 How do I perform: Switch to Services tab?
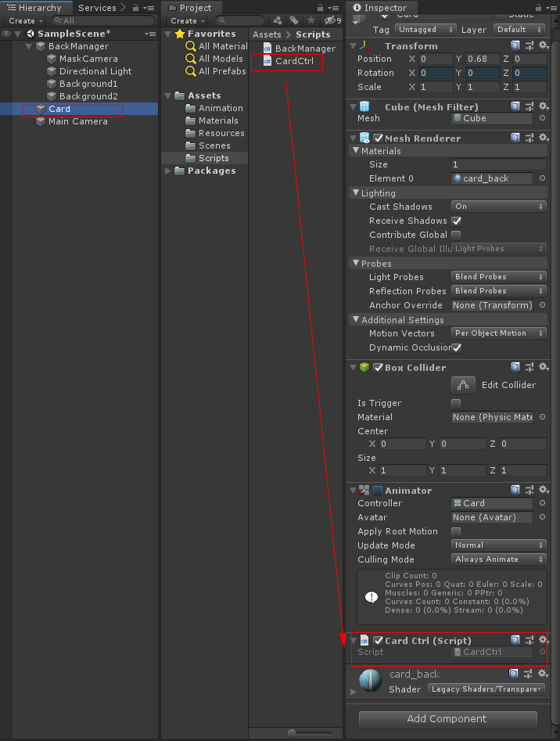[97, 8]
